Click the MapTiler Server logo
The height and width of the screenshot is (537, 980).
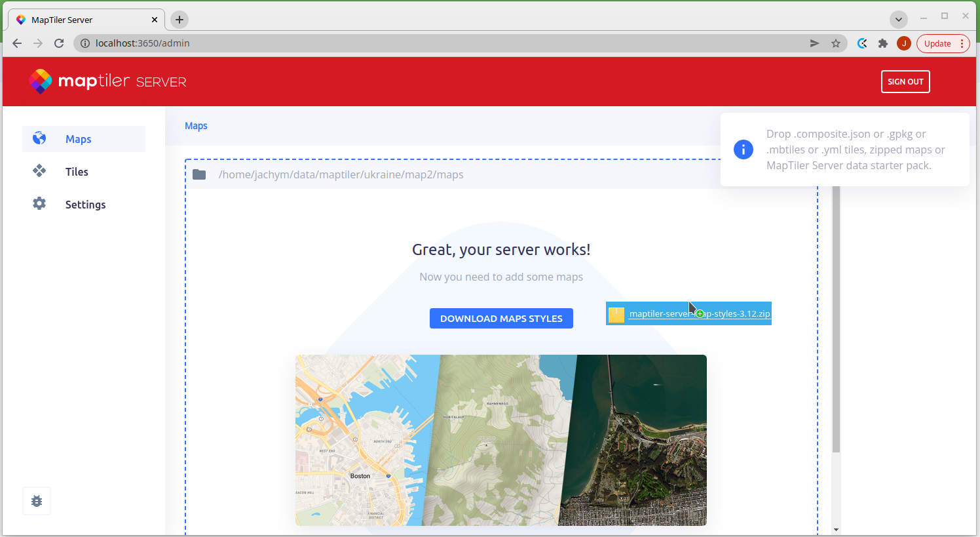coord(107,81)
